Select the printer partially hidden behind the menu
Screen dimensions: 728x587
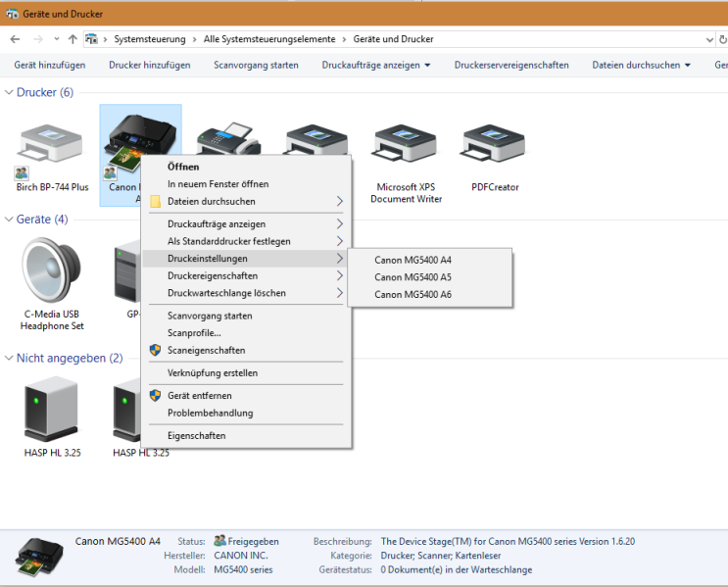pos(316,138)
